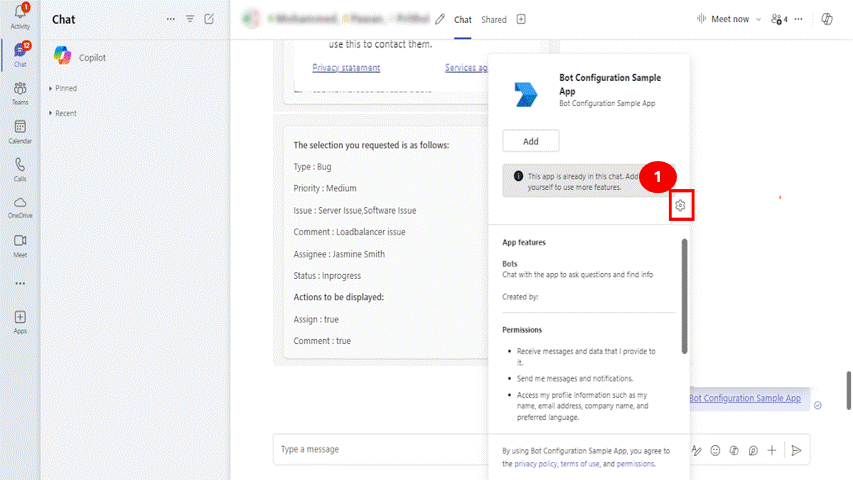Viewport: 853px width, 480px height.
Task: Open the Meet now dropdown arrow
Action: pyautogui.click(x=758, y=19)
